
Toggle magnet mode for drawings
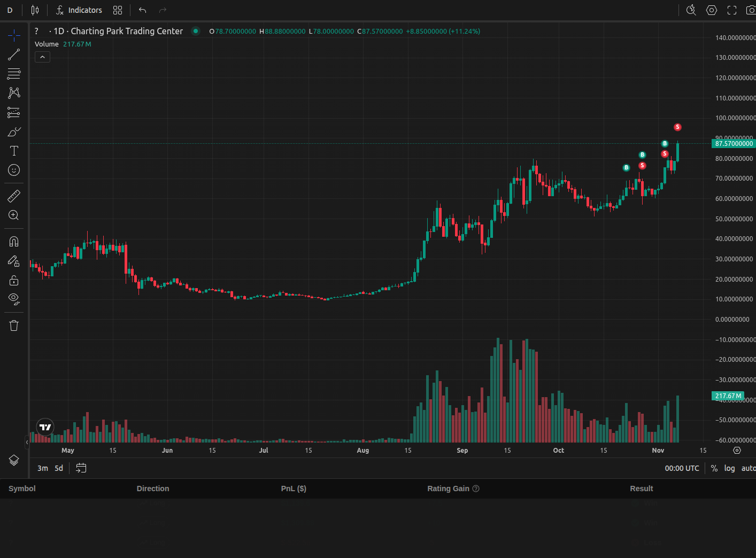[14, 242]
